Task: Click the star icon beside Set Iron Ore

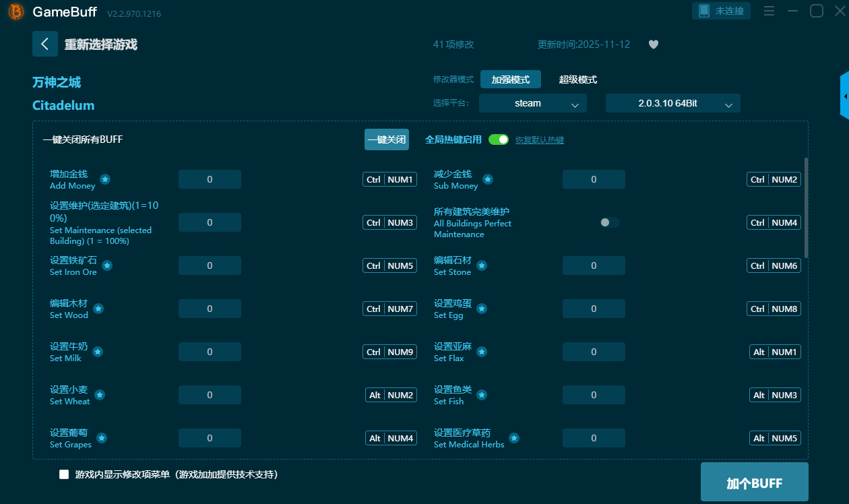Action: pos(106,265)
